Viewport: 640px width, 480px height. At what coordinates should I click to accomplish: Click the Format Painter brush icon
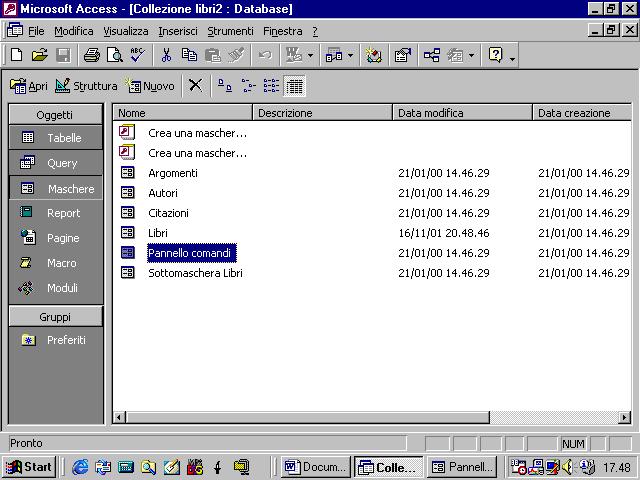tap(236, 55)
